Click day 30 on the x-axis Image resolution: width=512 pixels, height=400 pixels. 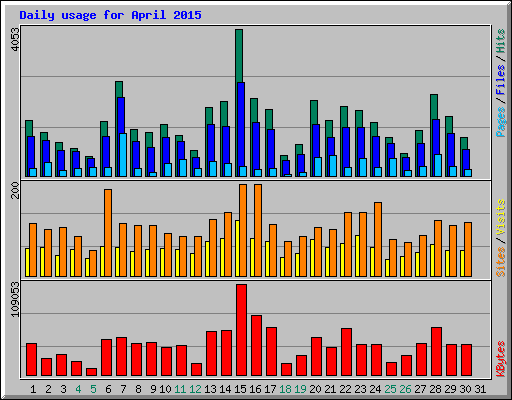coord(465,389)
